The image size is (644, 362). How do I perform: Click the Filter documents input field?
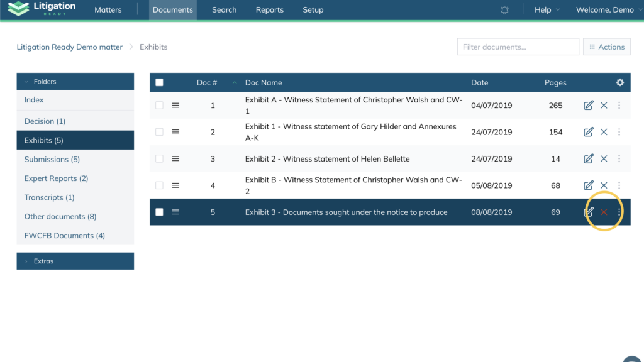point(518,47)
